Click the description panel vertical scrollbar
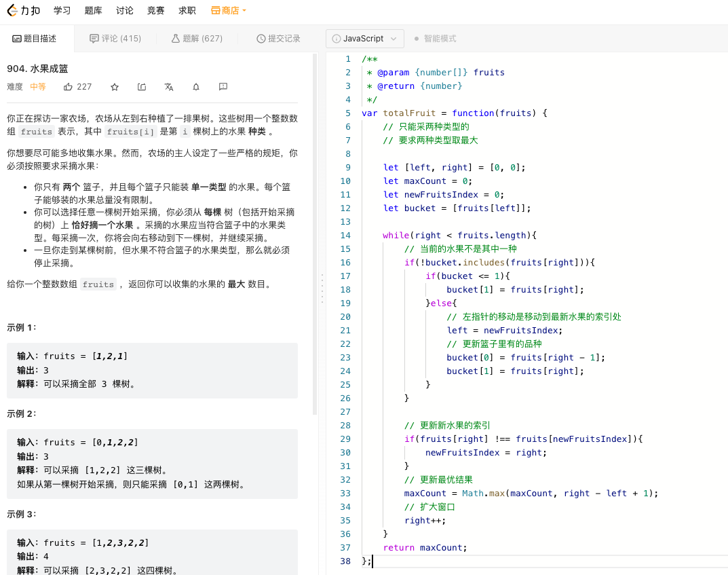The height and width of the screenshot is (575, 728). (315, 234)
